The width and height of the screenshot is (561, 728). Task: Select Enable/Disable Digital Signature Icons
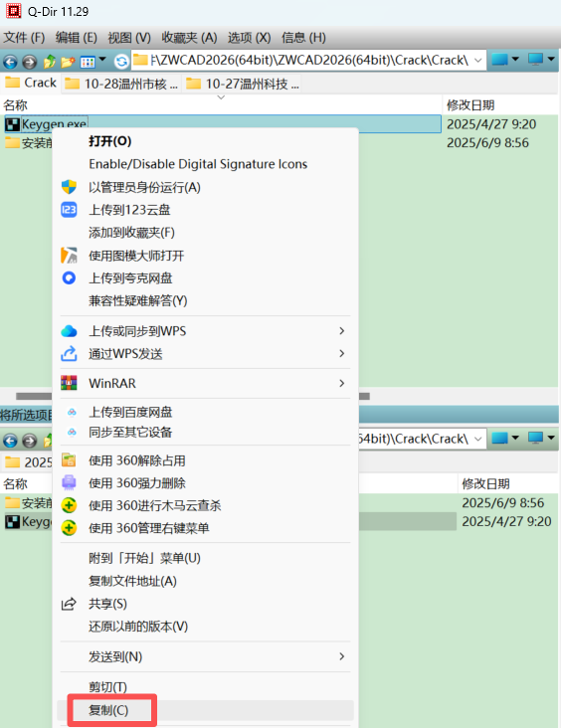(x=205, y=164)
